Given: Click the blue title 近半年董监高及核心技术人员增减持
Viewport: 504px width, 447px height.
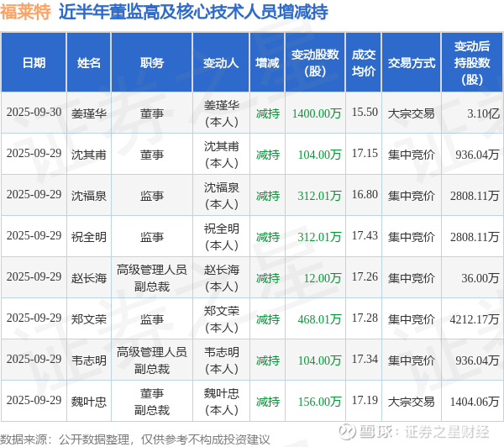Looking at the screenshot, I should (x=193, y=12).
